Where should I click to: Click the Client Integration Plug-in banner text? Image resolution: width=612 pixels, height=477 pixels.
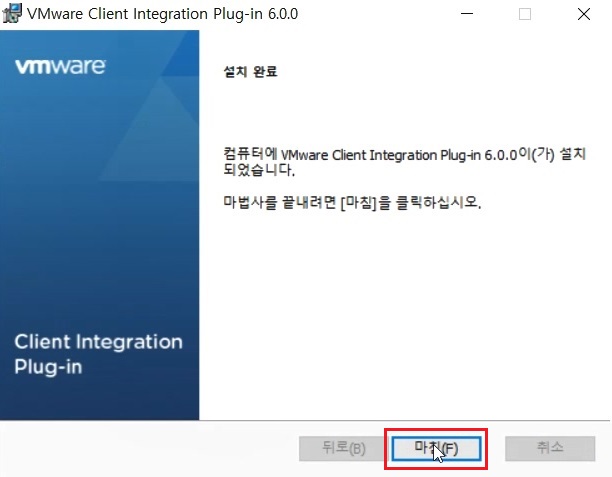(x=98, y=354)
